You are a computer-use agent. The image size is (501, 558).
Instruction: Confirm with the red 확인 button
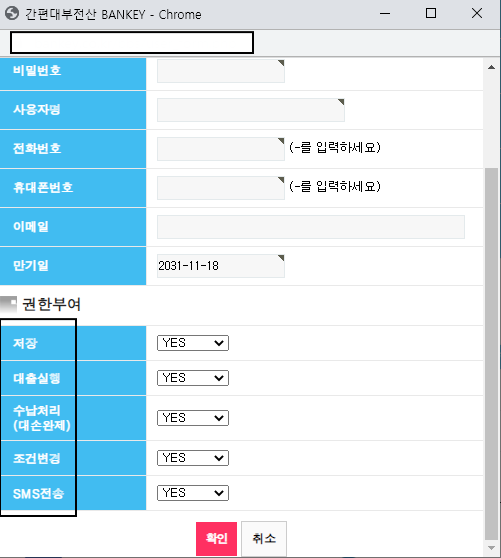click(216, 538)
